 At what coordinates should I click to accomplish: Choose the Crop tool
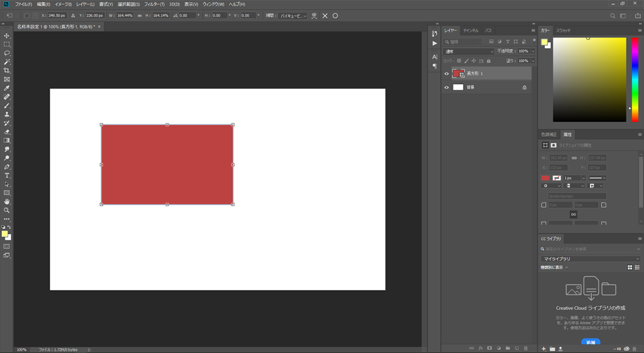(x=7, y=70)
